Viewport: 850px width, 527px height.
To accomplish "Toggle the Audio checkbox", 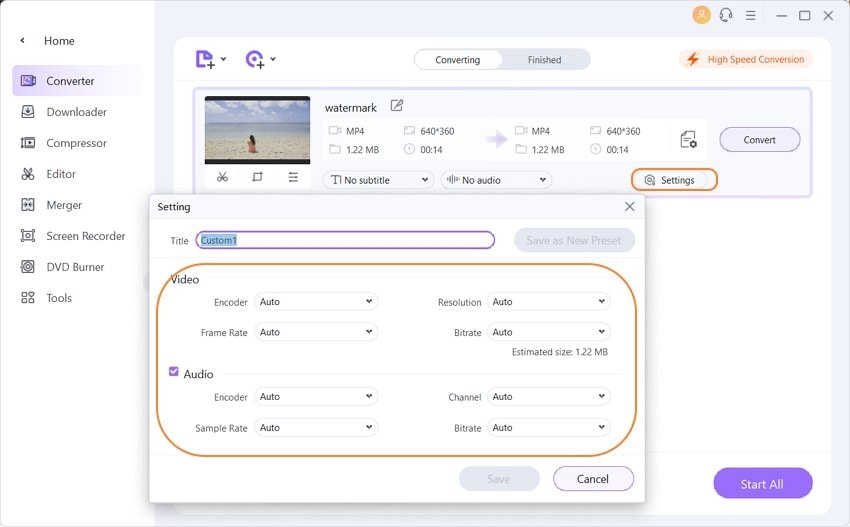I will pyautogui.click(x=173, y=371).
